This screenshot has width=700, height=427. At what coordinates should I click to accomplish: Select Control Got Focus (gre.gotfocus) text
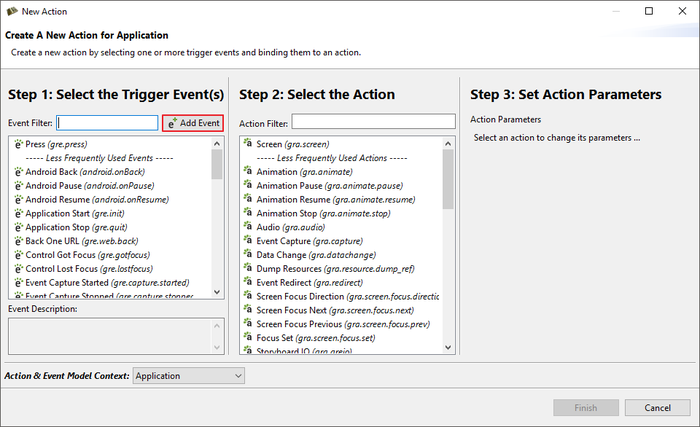click(88, 255)
